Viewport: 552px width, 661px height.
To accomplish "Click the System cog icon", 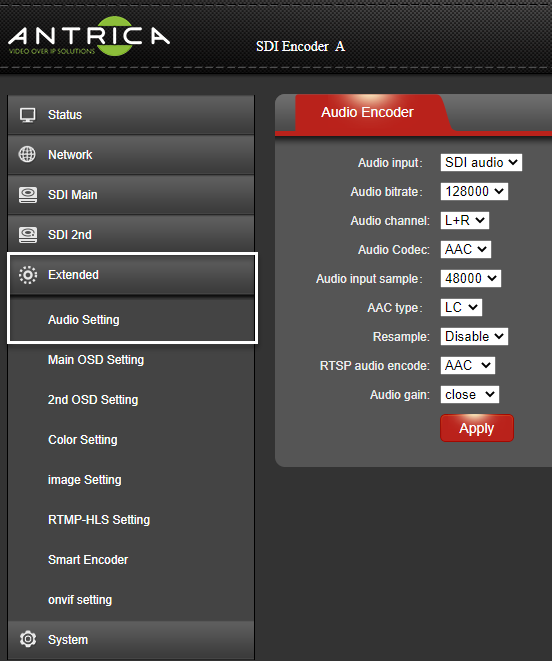I will click(28, 639).
